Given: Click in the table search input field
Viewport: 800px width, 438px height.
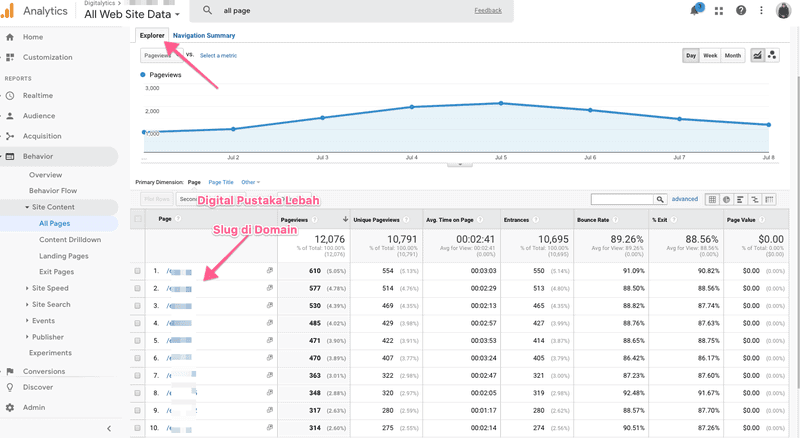Looking at the screenshot, I should [x=622, y=199].
